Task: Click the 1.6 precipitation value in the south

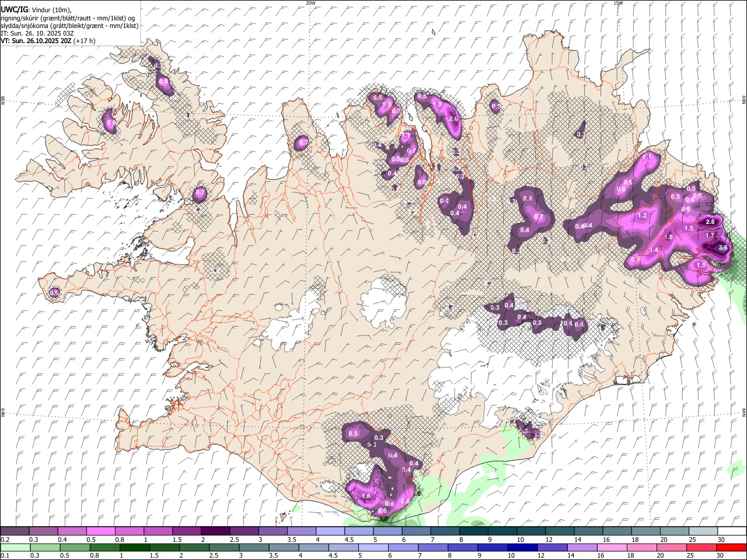Action: 366,496
